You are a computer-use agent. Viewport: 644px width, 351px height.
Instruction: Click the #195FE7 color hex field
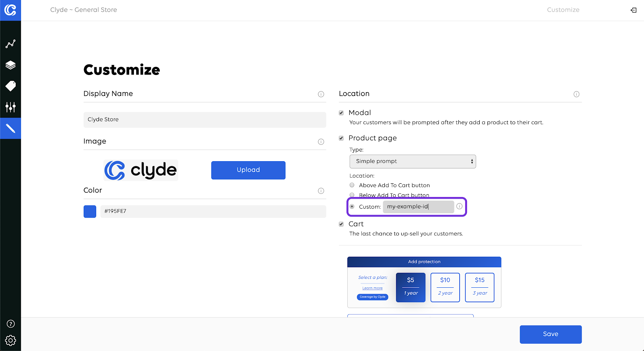click(x=213, y=212)
